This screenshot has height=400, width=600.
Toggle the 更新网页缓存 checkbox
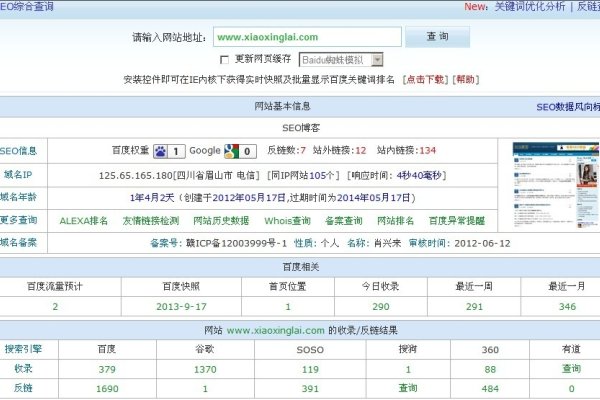tap(224, 60)
